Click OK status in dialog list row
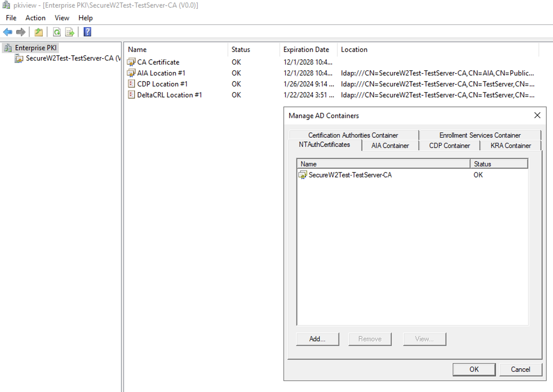Image resolution: width=553 pixels, height=392 pixels. click(478, 175)
